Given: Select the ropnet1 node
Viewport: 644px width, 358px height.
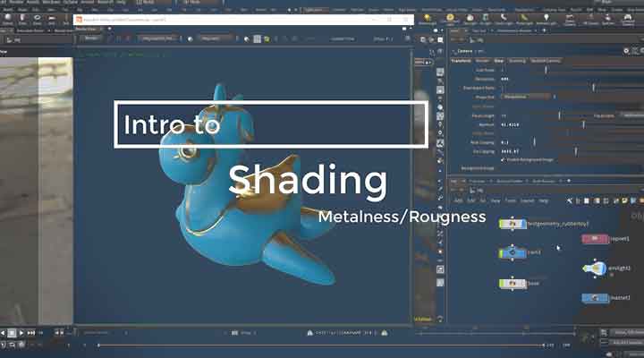Looking at the screenshot, I should (x=595, y=238).
